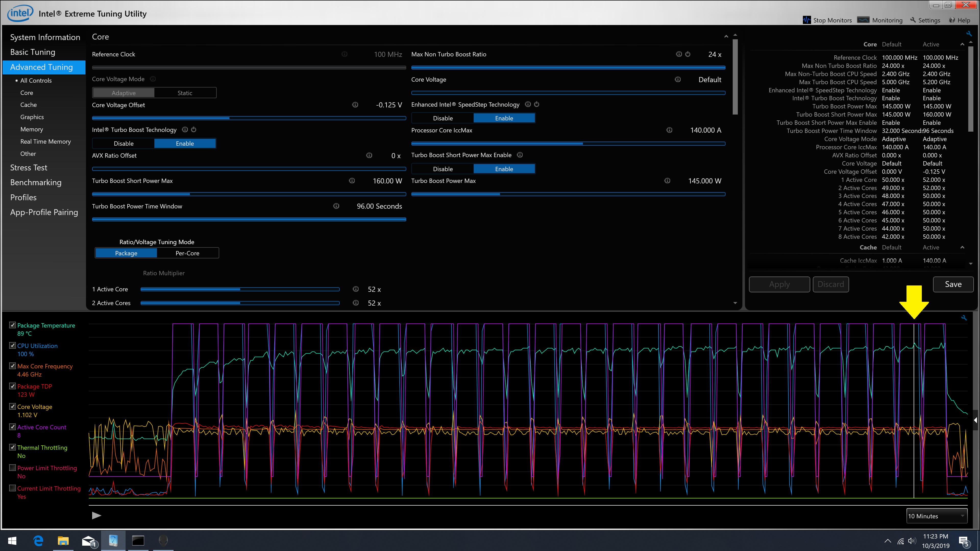This screenshot has width=980, height=551.
Task: Show info for Max Non Turbo Boost Ratio
Action: [x=679, y=54]
